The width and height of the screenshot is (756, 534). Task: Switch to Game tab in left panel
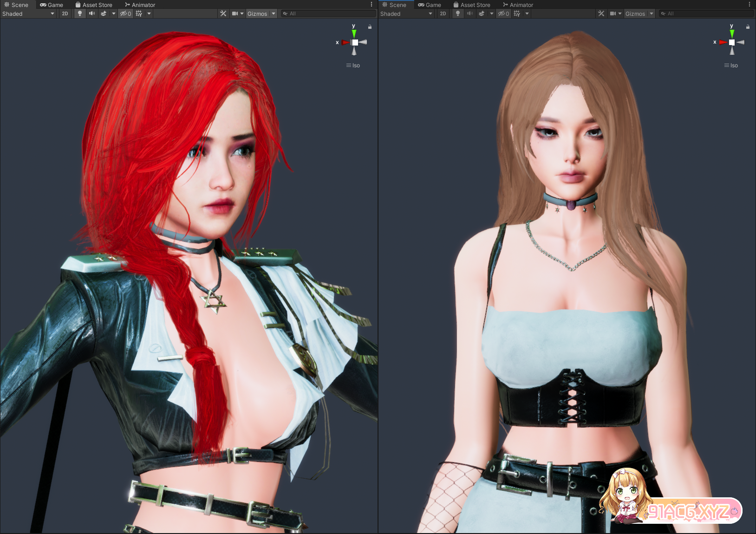[x=52, y=5]
